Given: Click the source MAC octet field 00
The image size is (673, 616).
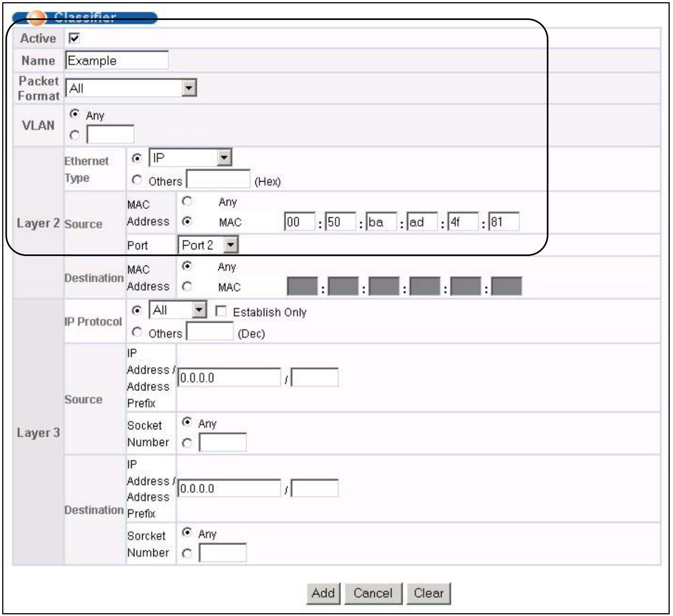Looking at the screenshot, I should click(x=300, y=222).
